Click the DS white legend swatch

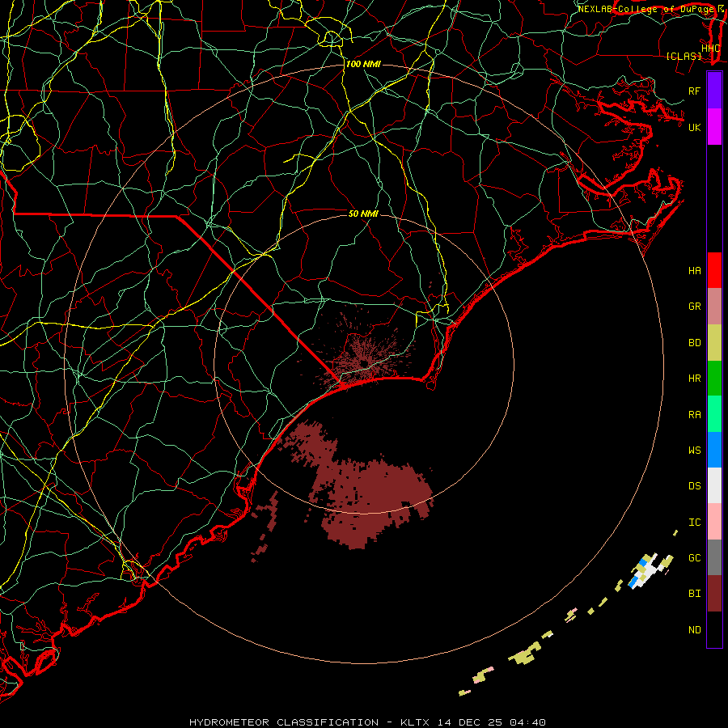point(714,485)
